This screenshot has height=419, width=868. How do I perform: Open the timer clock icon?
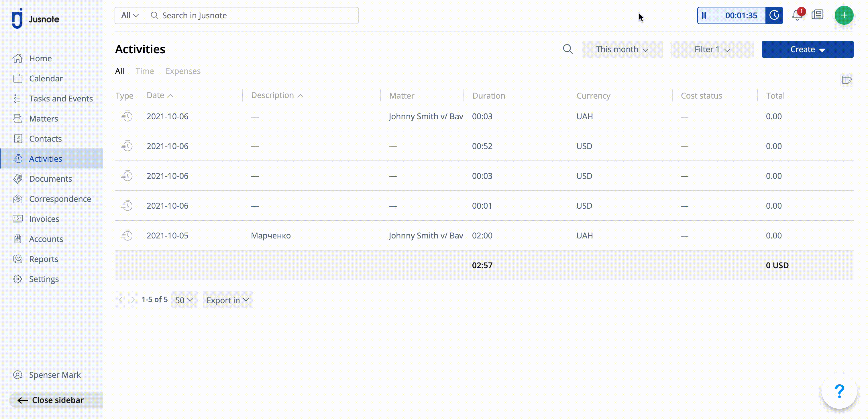(774, 15)
